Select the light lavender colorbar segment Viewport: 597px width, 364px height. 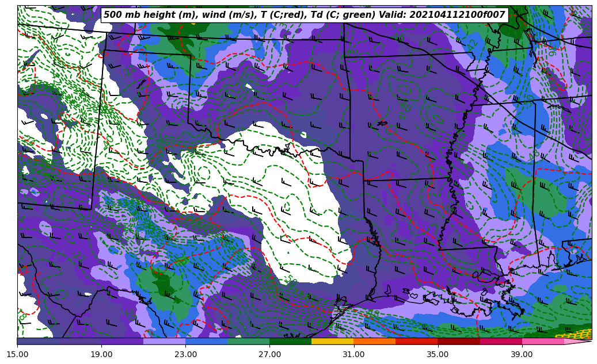tap(164, 341)
